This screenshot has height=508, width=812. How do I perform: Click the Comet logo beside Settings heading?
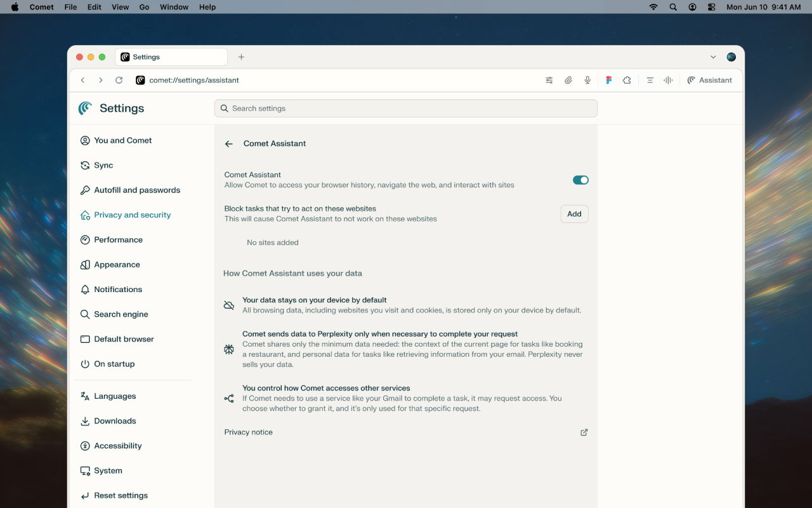pyautogui.click(x=84, y=108)
